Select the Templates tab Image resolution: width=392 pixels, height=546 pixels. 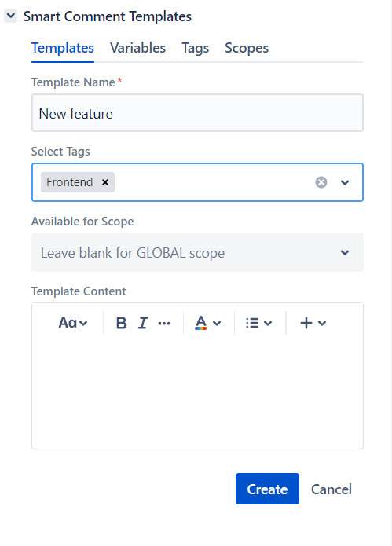pyautogui.click(x=63, y=48)
